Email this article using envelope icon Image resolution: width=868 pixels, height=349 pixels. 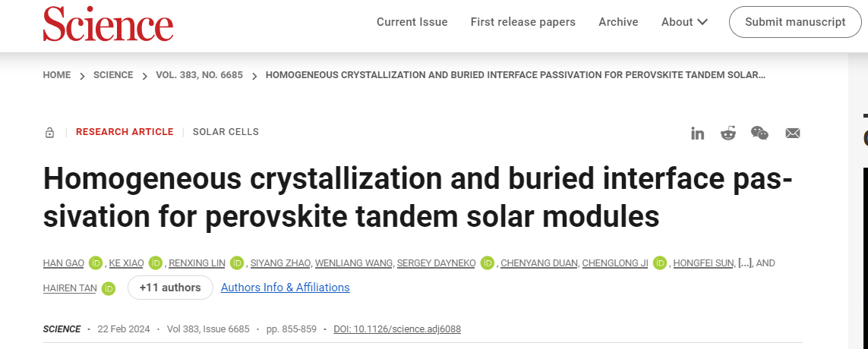point(793,134)
